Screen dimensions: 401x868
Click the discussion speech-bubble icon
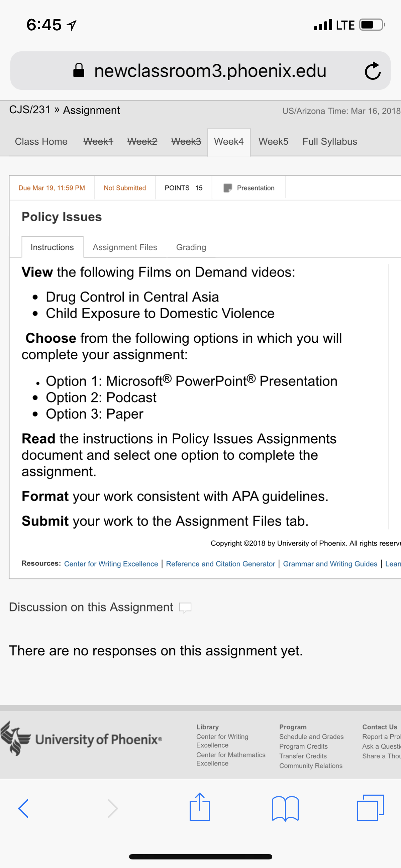tap(185, 608)
